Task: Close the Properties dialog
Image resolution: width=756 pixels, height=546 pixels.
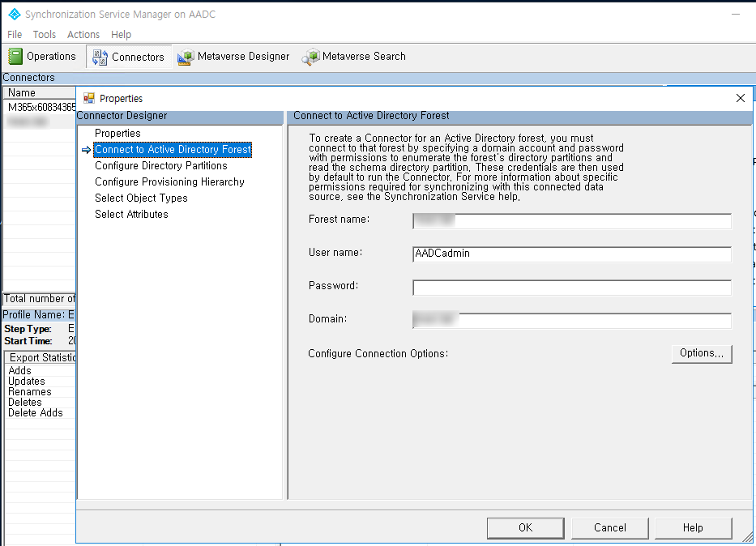Action: click(x=741, y=98)
